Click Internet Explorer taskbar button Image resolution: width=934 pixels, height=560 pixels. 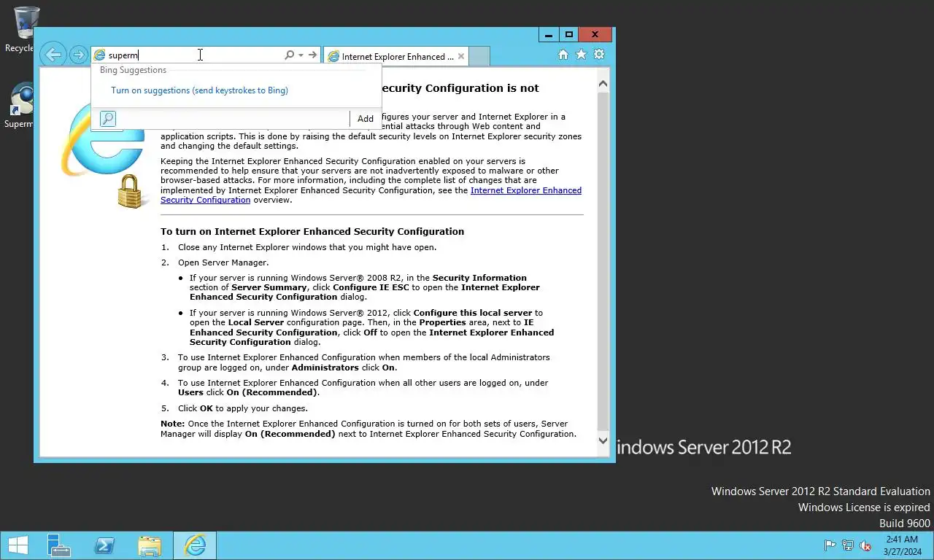(x=195, y=545)
